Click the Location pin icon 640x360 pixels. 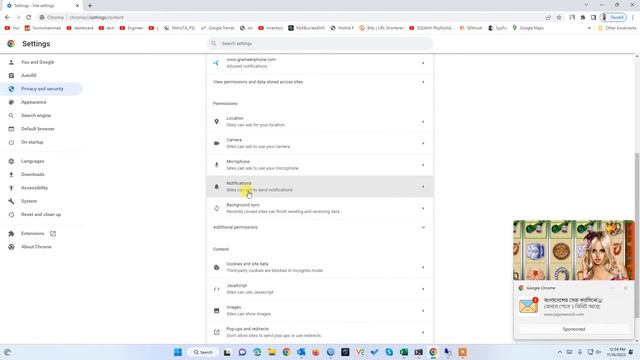216,122
